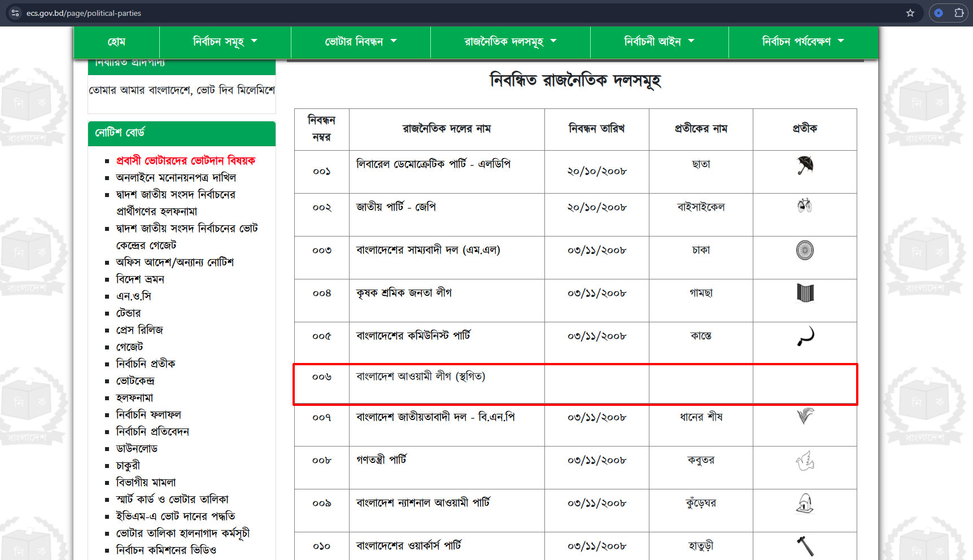This screenshot has height=560, width=973.
Task: Bookmark this page with the star icon
Action: [910, 13]
